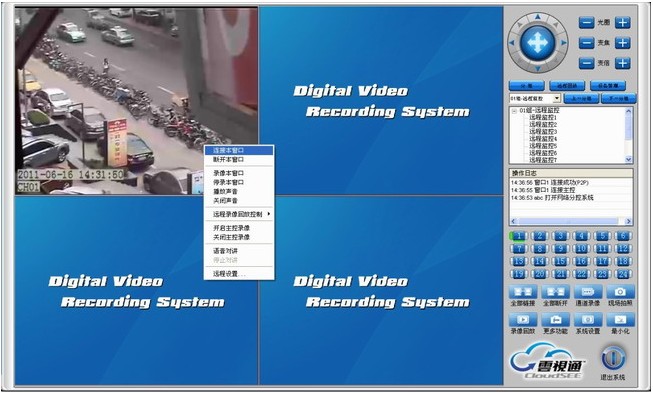Viewport: 653px width, 393px height.
Task: Click device tree scrollbar up arrow
Action: coord(629,111)
